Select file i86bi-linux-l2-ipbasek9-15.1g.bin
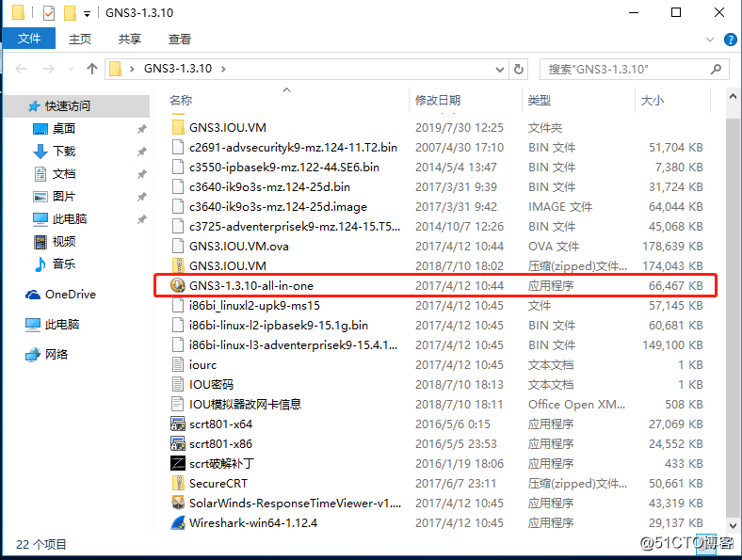742x560 pixels. [279, 326]
